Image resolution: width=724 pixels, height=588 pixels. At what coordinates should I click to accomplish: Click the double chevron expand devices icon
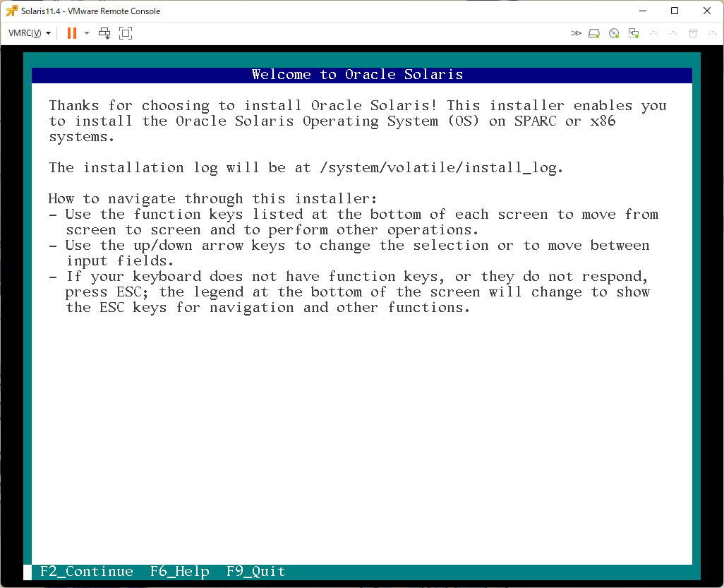[576, 33]
